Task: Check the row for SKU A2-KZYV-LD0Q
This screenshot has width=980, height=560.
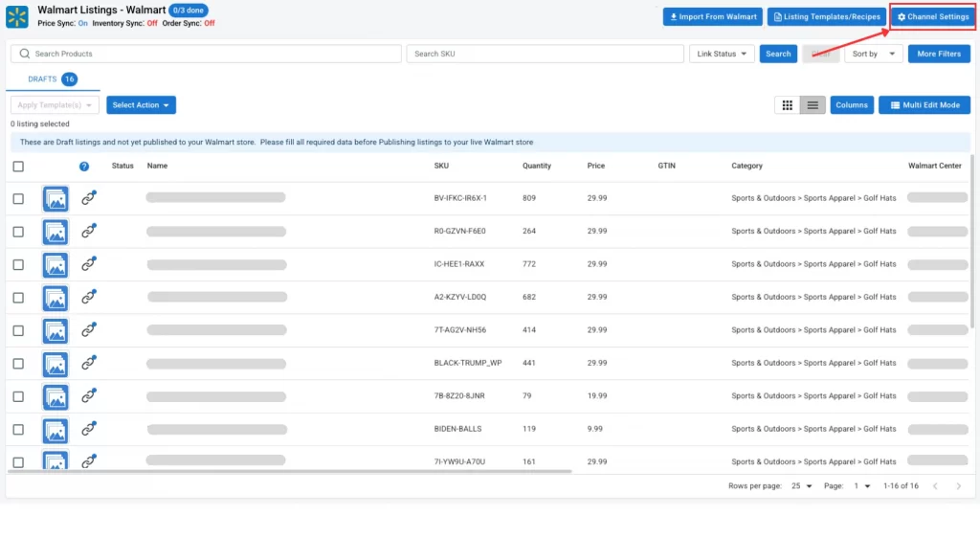Action: (18, 298)
